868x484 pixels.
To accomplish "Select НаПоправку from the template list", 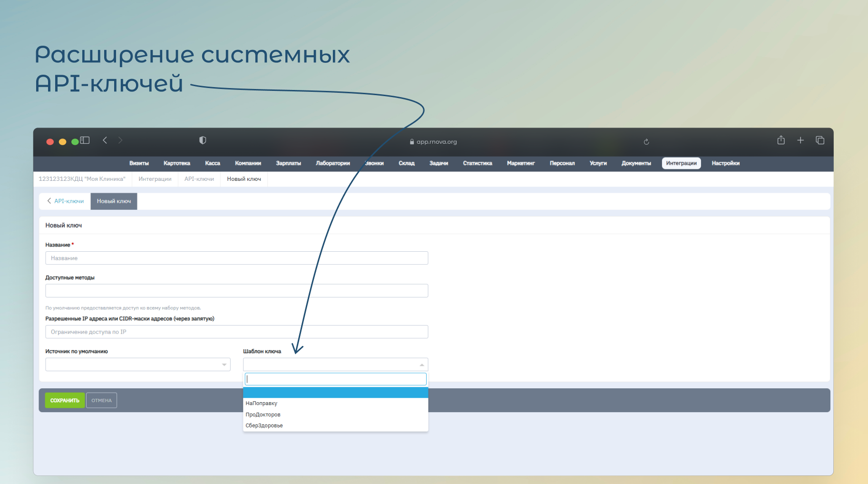I will 262,403.
